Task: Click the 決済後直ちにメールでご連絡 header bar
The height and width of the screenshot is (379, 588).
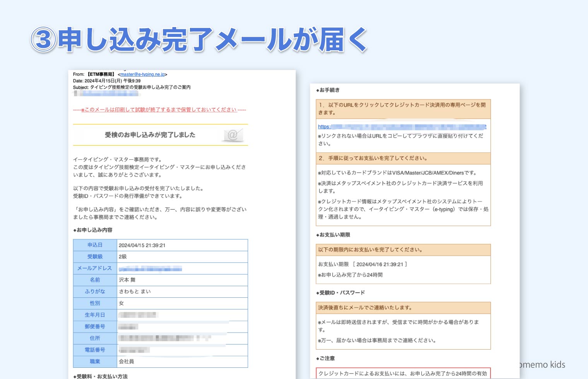Action: coord(403,308)
